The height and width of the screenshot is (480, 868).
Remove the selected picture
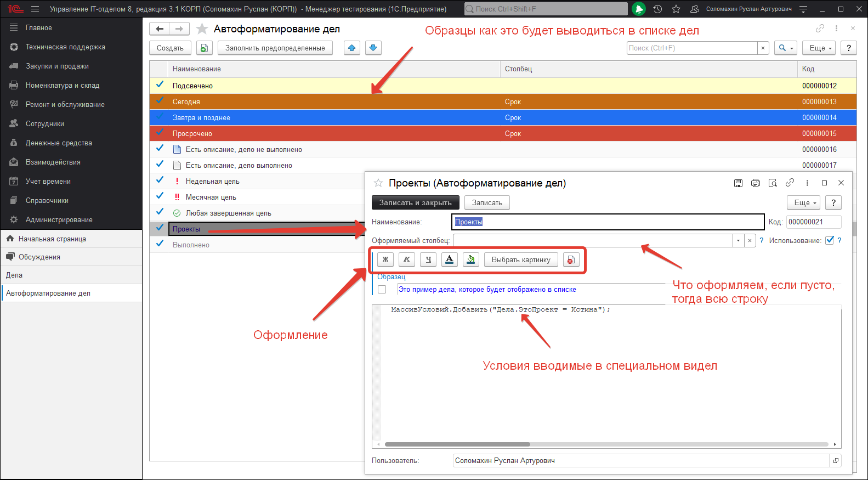(x=571, y=259)
